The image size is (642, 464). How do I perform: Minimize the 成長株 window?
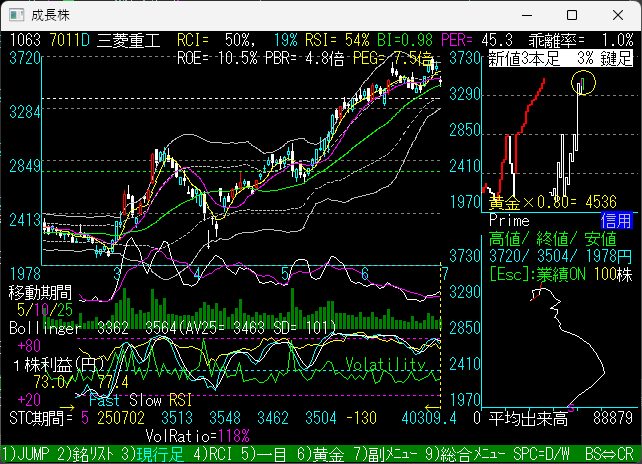pyautogui.click(x=527, y=16)
